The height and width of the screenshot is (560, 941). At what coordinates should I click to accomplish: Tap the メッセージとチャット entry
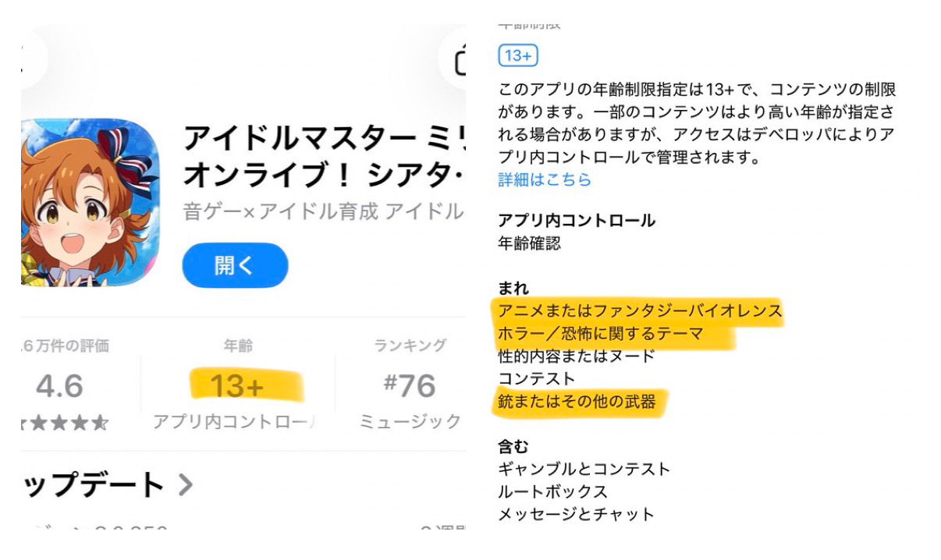pos(576,515)
